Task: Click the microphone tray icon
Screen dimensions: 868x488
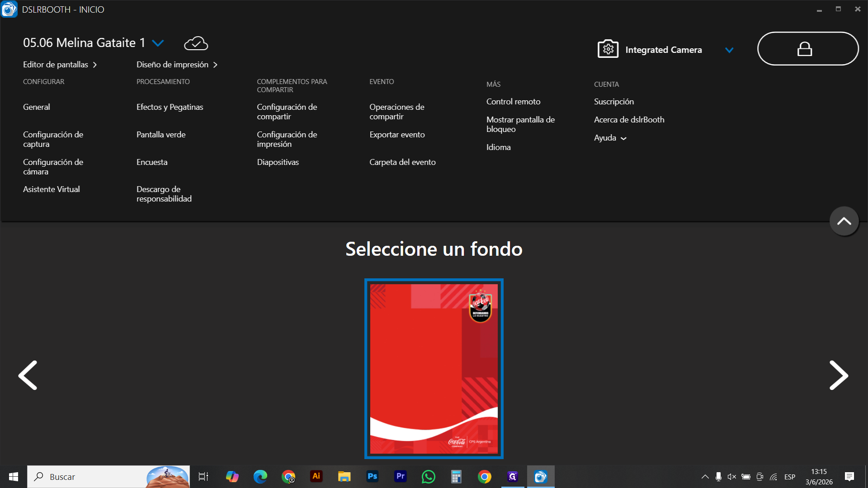Action: [x=718, y=477]
